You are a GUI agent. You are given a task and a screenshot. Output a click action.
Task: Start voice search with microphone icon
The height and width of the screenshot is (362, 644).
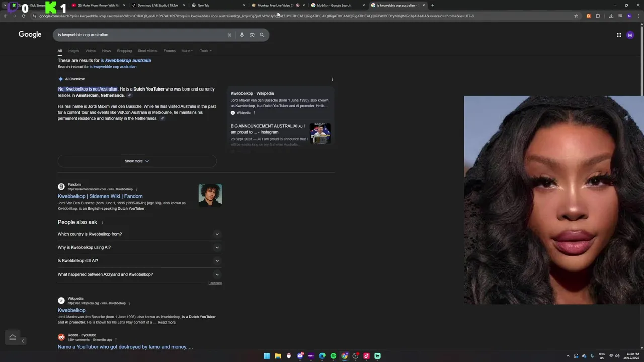click(x=242, y=35)
